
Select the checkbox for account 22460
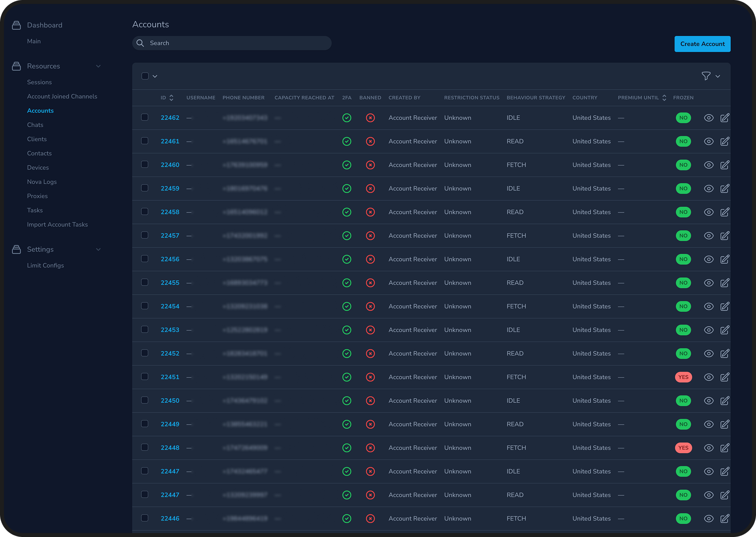coord(145,164)
